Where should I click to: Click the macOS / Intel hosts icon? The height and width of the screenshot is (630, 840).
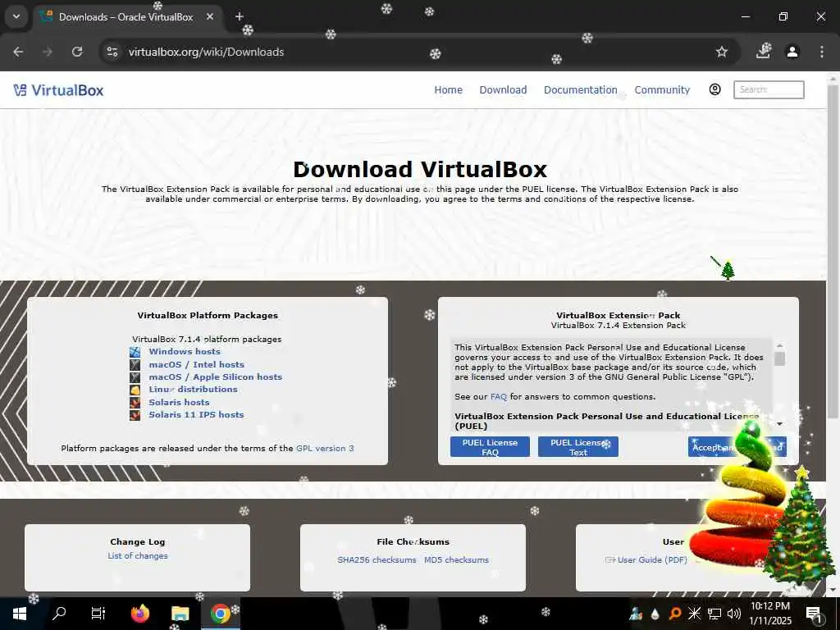135,365
